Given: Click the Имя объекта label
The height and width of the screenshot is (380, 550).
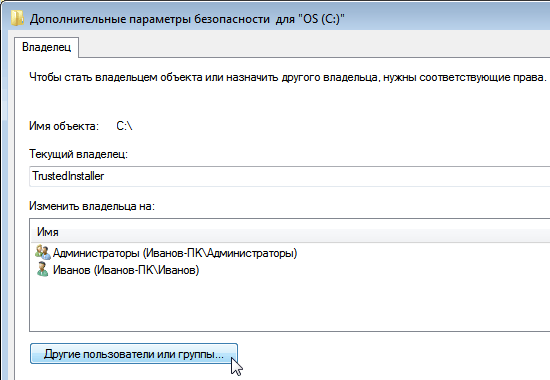Looking at the screenshot, I should pos(64,126).
